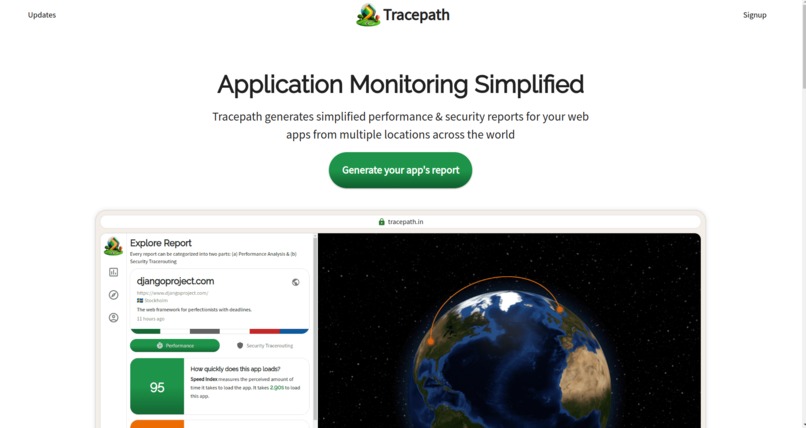Select the Security Tracerouting tab
Viewport: 806px width, 428px height.
tap(265, 346)
